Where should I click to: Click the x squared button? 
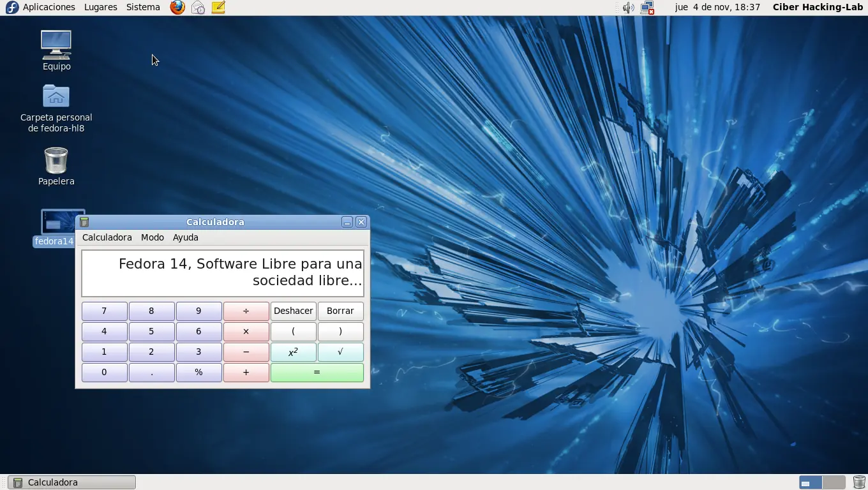click(294, 352)
